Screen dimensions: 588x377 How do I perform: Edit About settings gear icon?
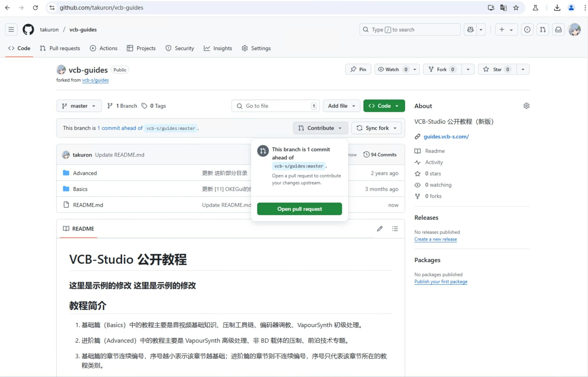click(x=526, y=106)
